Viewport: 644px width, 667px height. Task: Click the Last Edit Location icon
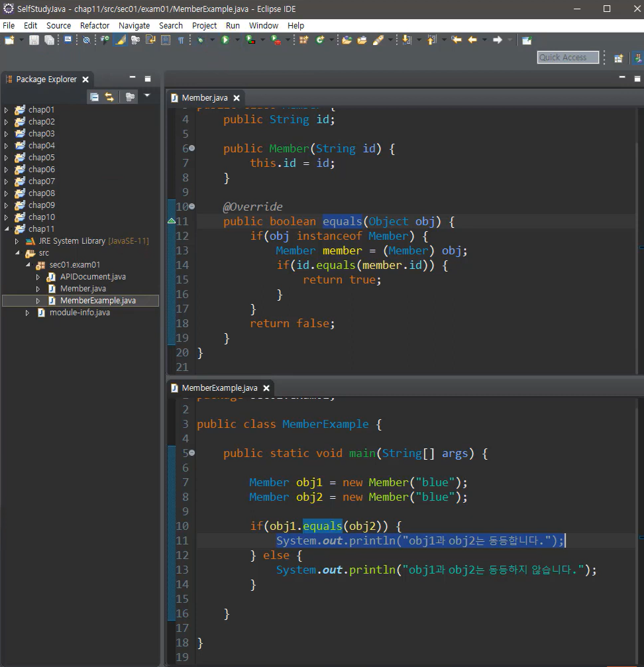pos(456,40)
